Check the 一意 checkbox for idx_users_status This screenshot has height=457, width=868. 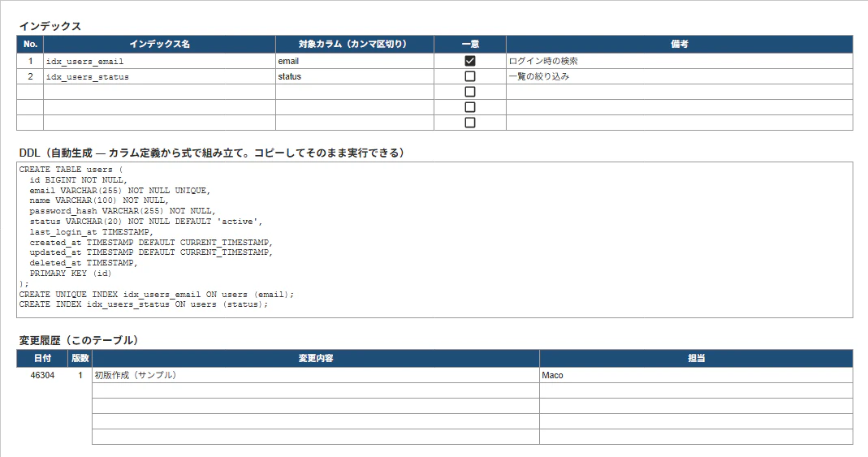point(470,76)
